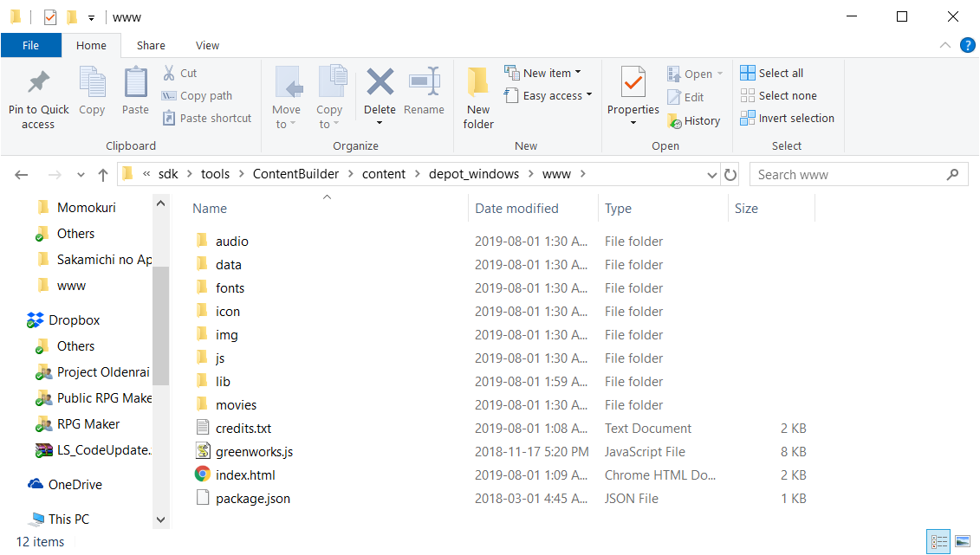Select the movies folder
The width and height of the screenshot is (980, 555).
click(237, 405)
